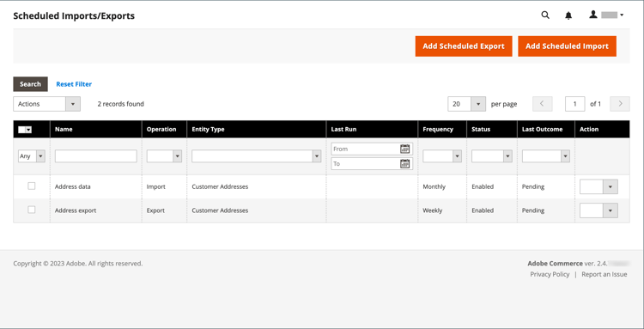Open calendar picker for Last Run From
Image resolution: width=644 pixels, height=329 pixels.
pyautogui.click(x=405, y=149)
